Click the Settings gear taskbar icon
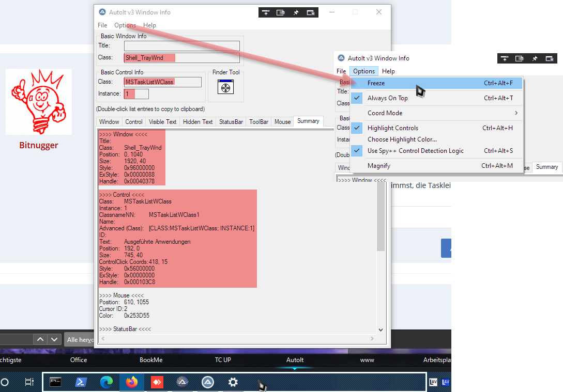This screenshot has width=563, height=392. tap(233, 382)
